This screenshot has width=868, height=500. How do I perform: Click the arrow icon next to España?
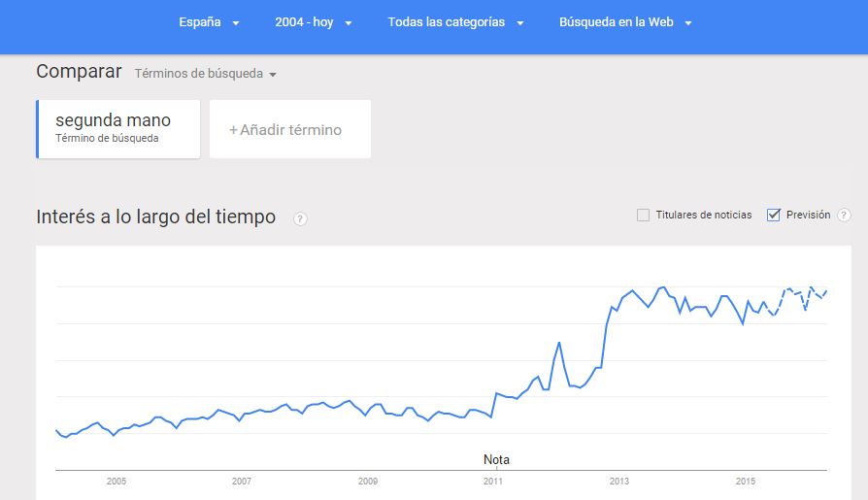point(236,23)
